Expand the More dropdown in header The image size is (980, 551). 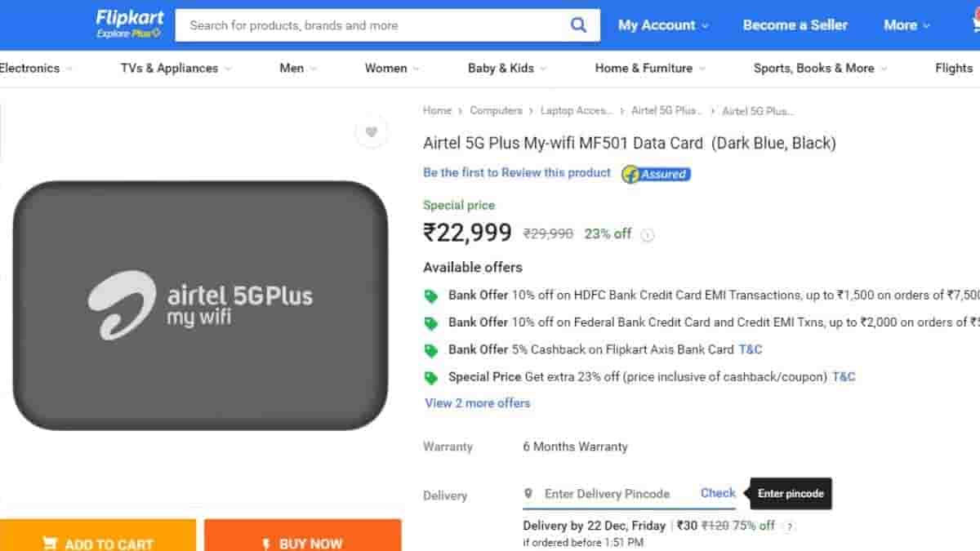click(x=906, y=25)
